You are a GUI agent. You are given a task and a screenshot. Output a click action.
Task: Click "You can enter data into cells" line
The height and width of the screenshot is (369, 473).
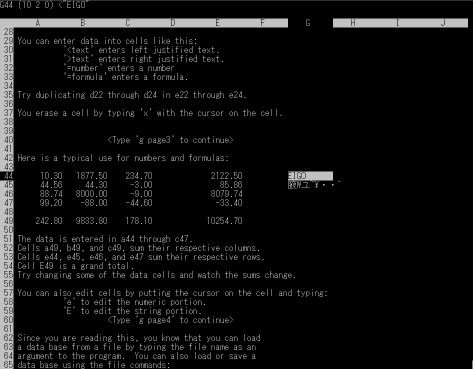point(107,41)
